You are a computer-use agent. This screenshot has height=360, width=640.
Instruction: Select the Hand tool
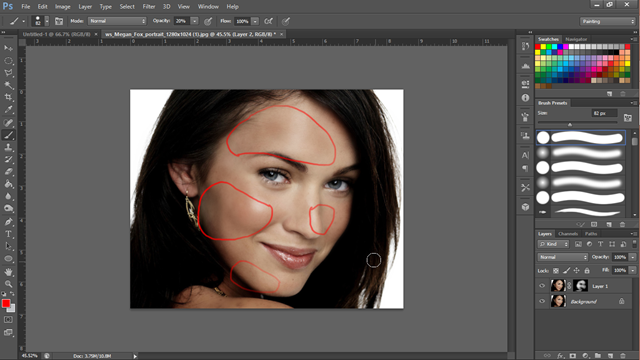pyautogui.click(x=8, y=272)
